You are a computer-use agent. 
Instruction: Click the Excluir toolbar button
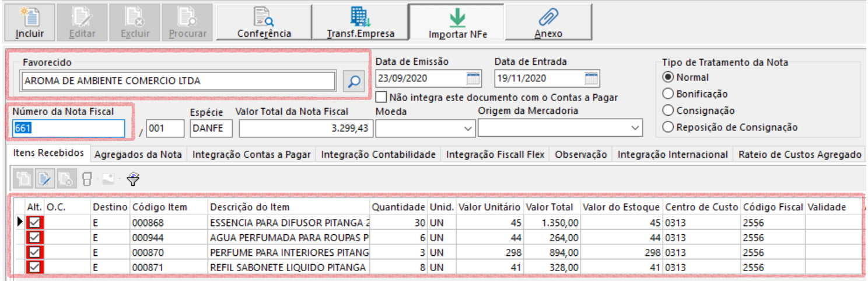[135, 22]
